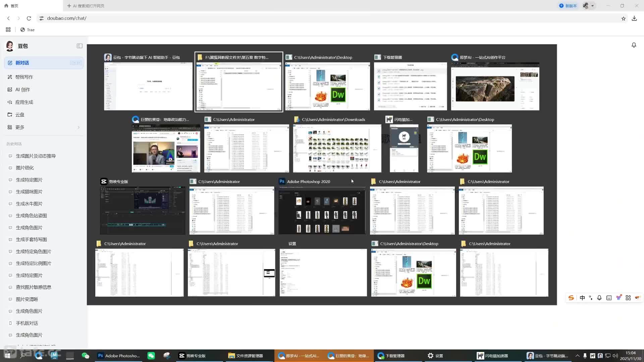The width and height of the screenshot is (644, 362).
Task: Toggle Sogou Chinese input mode 中
Action: coord(582,298)
